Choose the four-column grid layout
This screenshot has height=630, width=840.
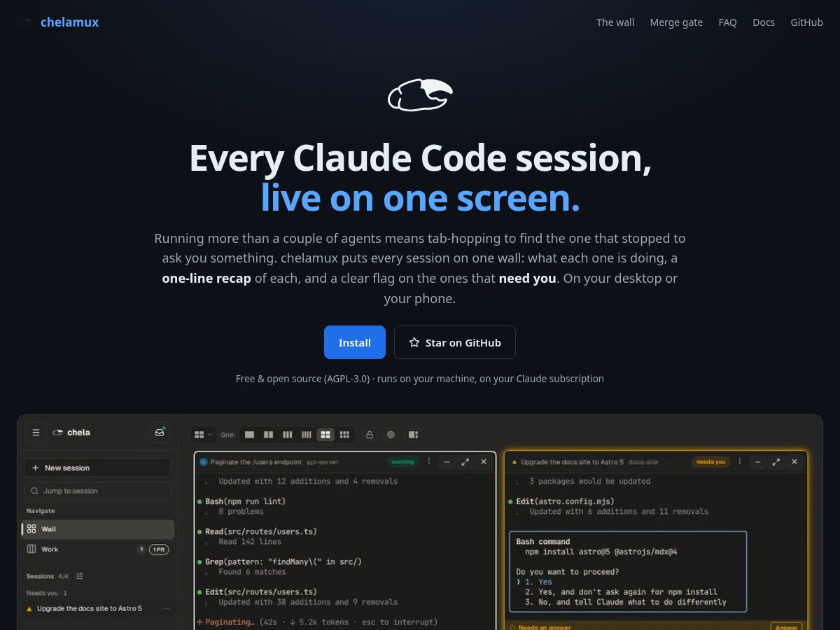(x=306, y=435)
